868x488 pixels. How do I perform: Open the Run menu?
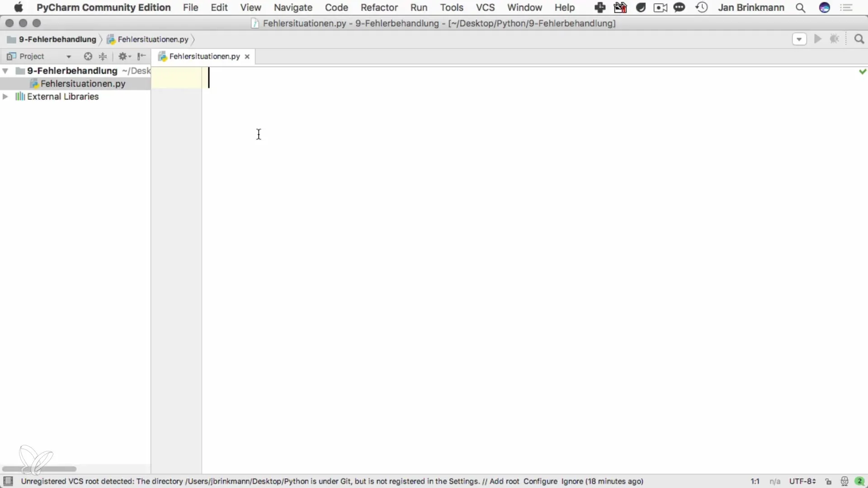pyautogui.click(x=419, y=8)
